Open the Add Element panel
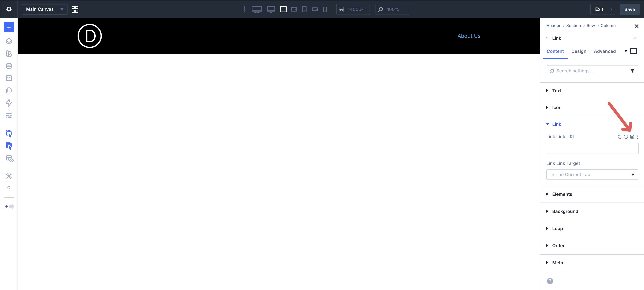644x290 pixels. (9, 27)
